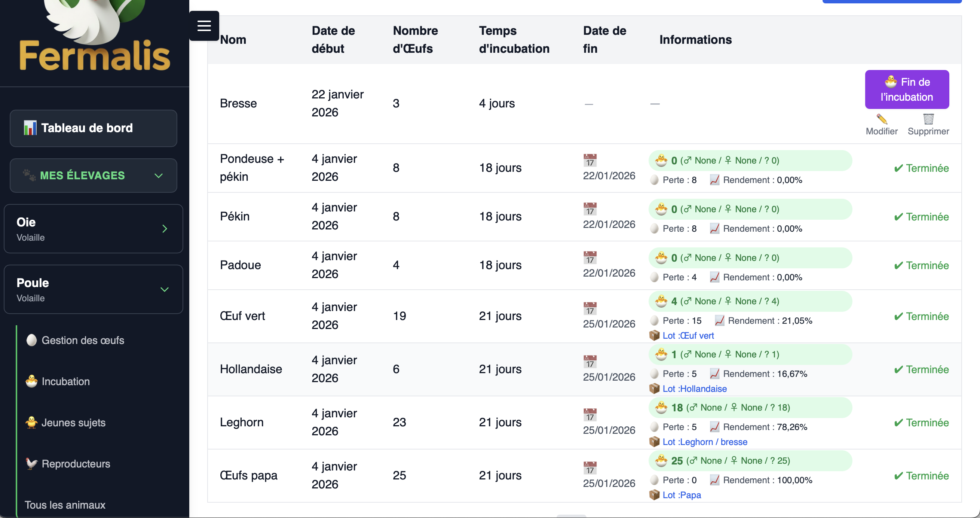
Task: Collapse the MES ÉLEVAGES dropdown
Action: 158,176
